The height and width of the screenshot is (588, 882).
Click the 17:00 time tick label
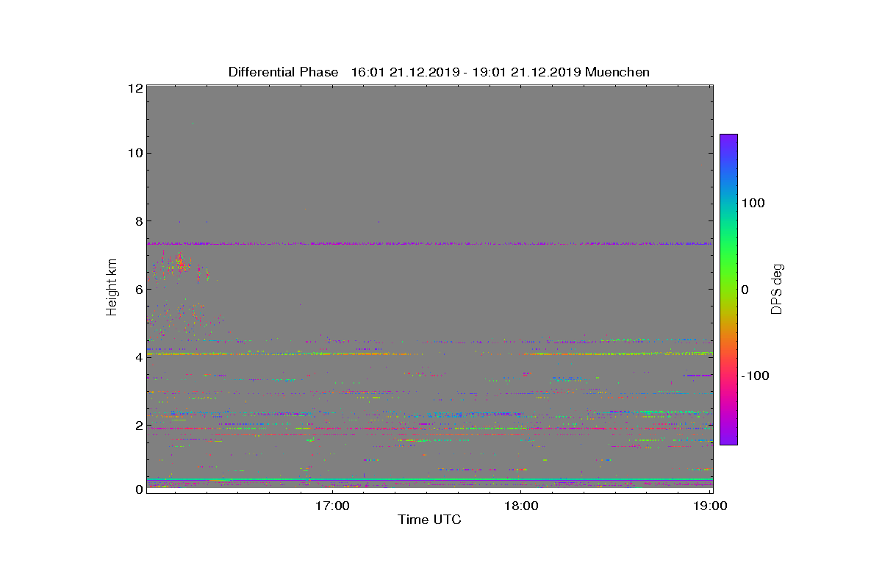click(331, 506)
